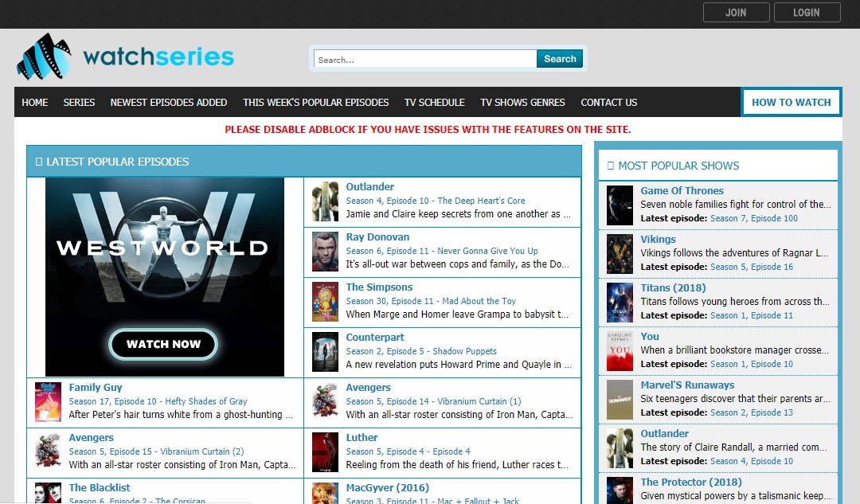Open the Family Guy poster thumbnail
This screenshot has height=504, width=860.
(49, 402)
